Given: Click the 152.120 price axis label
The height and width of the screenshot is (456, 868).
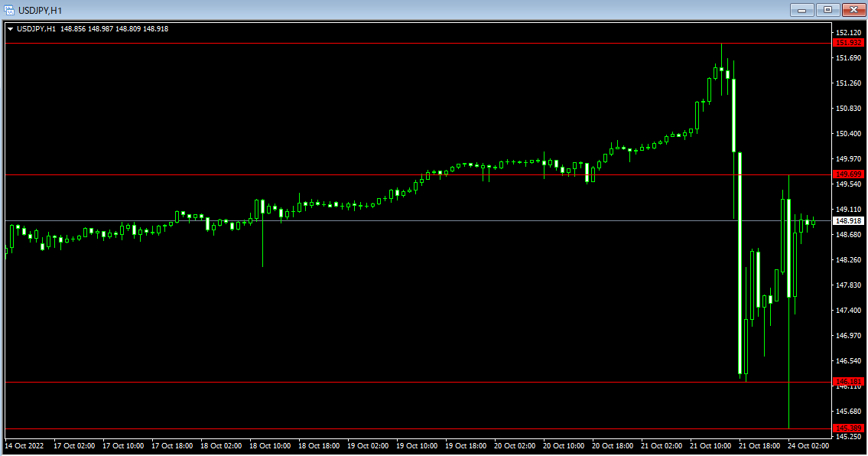Looking at the screenshot, I should click(x=848, y=33).
